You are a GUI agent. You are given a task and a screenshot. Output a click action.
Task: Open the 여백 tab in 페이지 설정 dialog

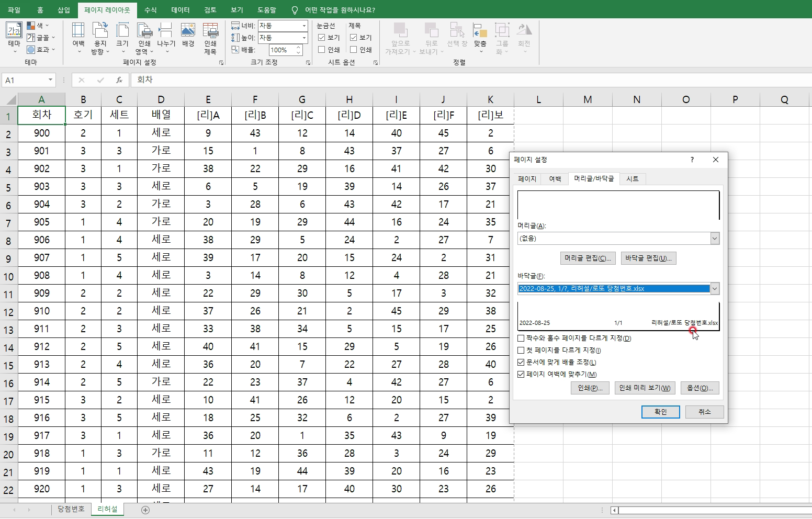coord(555,179)
